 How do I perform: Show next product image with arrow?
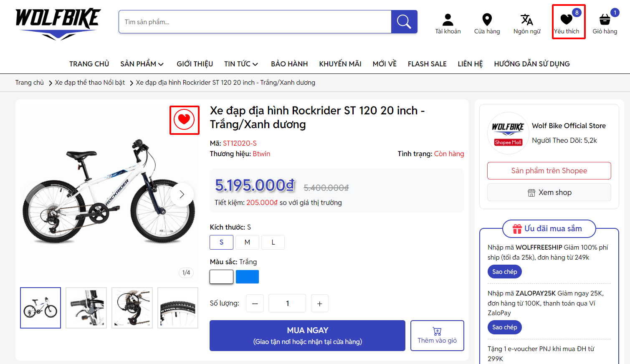(182, 195)
